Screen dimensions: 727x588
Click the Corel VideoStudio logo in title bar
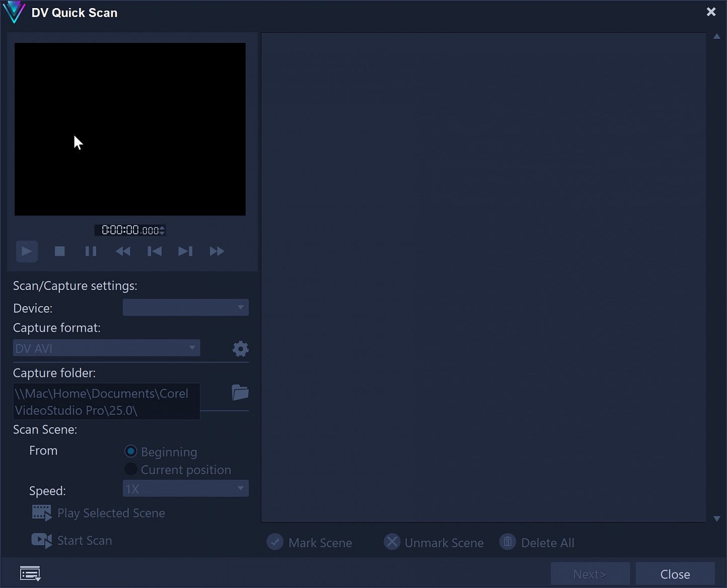(x=14, y=13)
